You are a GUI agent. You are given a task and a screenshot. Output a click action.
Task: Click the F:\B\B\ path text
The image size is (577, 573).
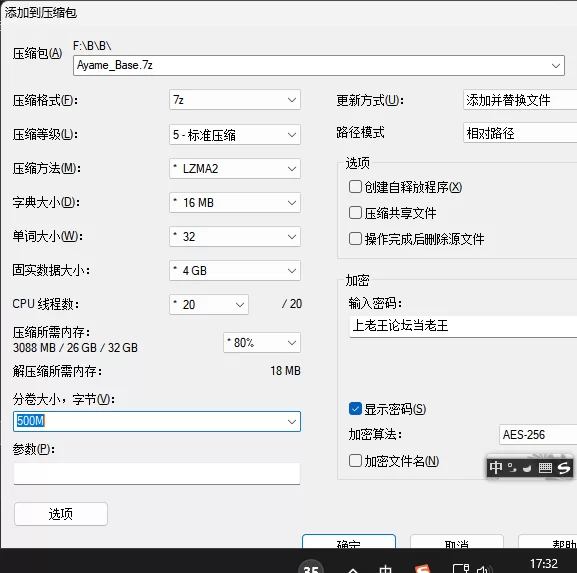coord(92,46)
